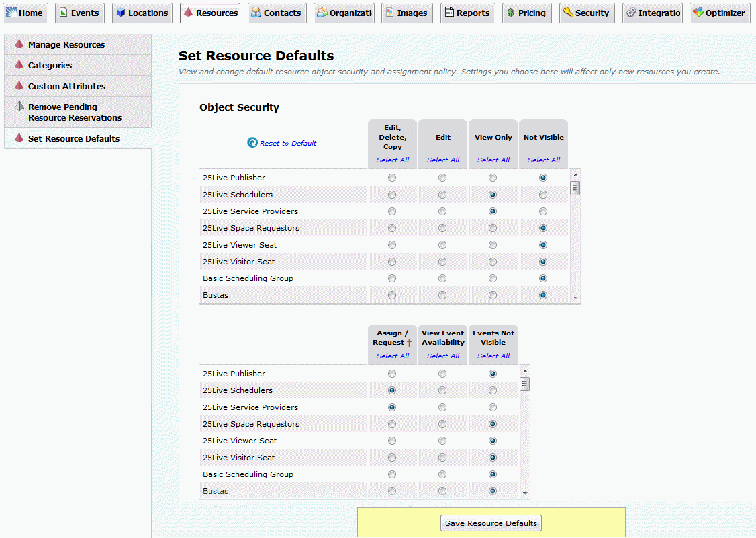756x538 pixels.
Task: Click the Locations cube icon
Action: 121,13
